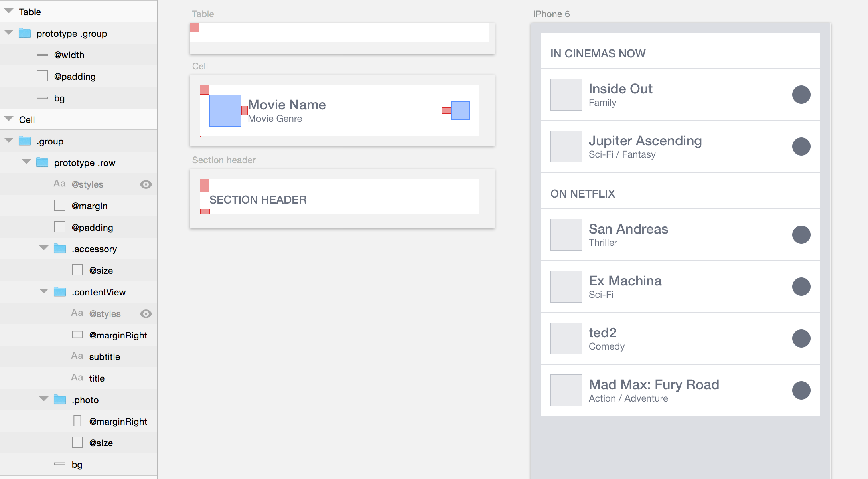Click the SECTION HEADER text on canvas
This screenshot has width=868, height=479.
point(258,200)
